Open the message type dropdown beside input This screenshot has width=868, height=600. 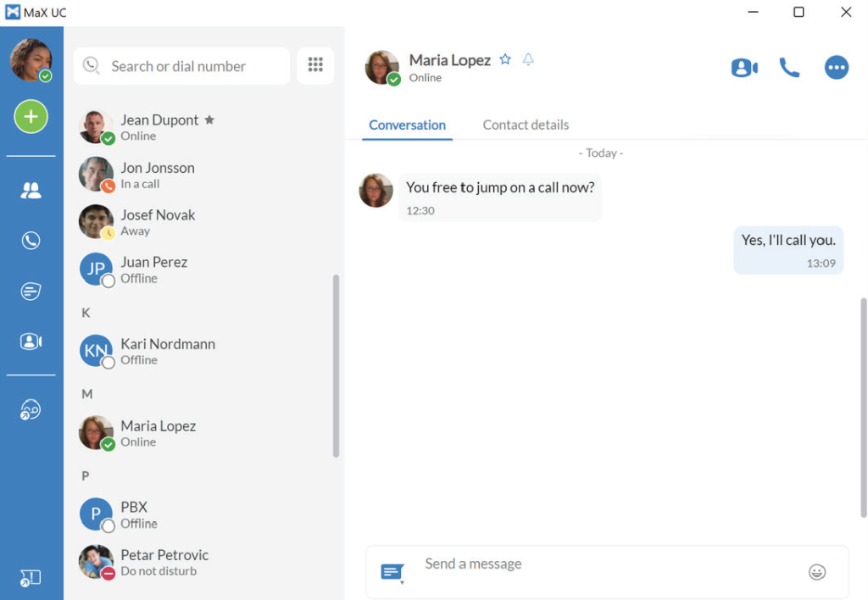pyautogui.click(x=392, y=573)
